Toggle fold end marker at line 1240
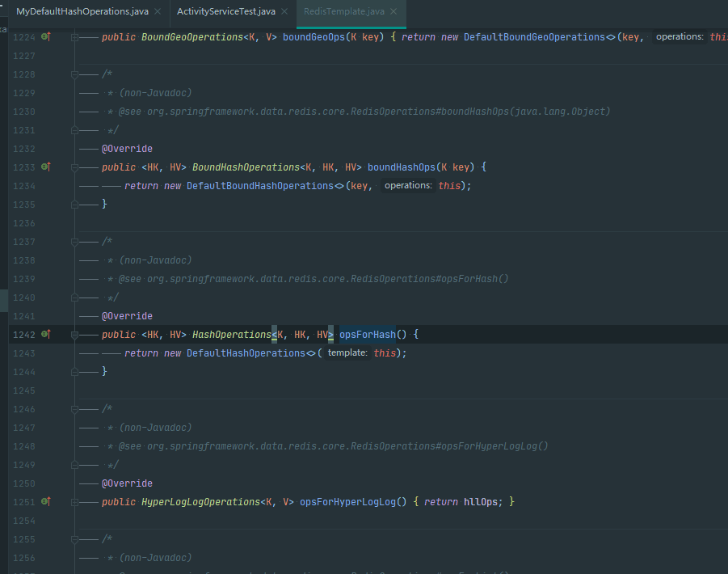This screenshot has height=574, width=728. [x=74, y=298]
